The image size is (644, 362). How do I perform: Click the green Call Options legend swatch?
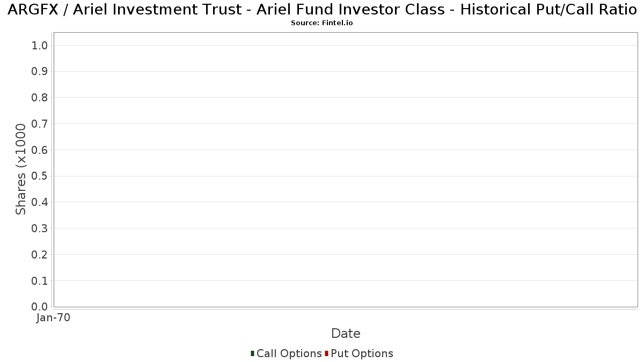coord(252,353)
